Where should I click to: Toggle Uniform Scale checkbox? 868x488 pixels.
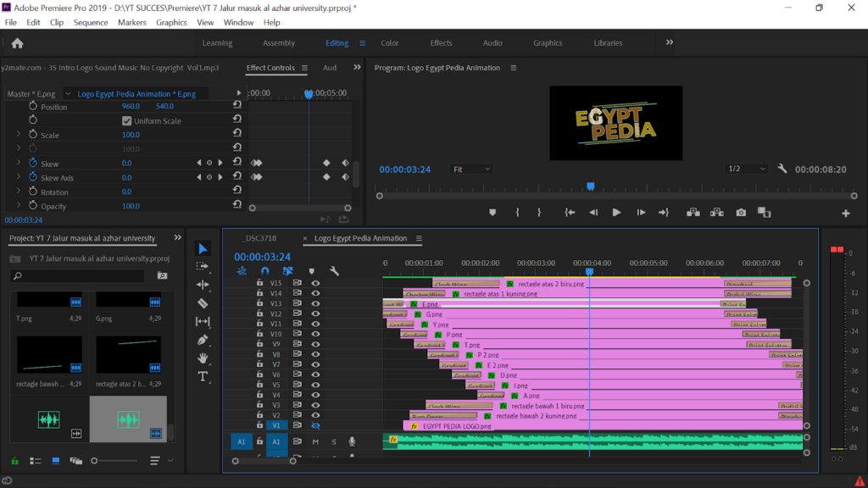point(127,120)
